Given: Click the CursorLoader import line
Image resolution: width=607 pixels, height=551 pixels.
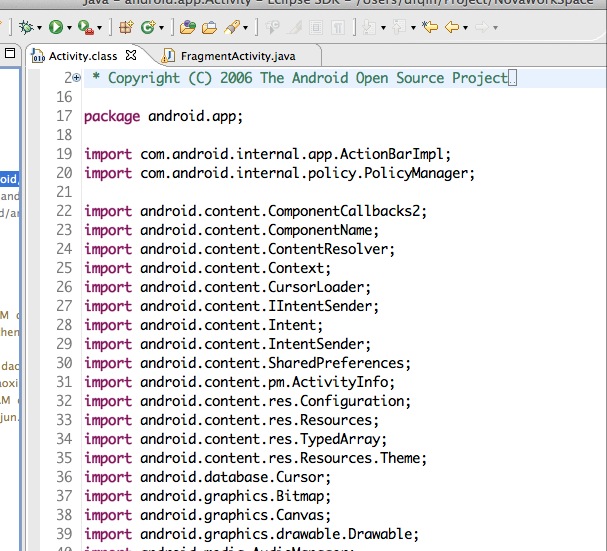Looking at the screenshot, I should 228,287.
